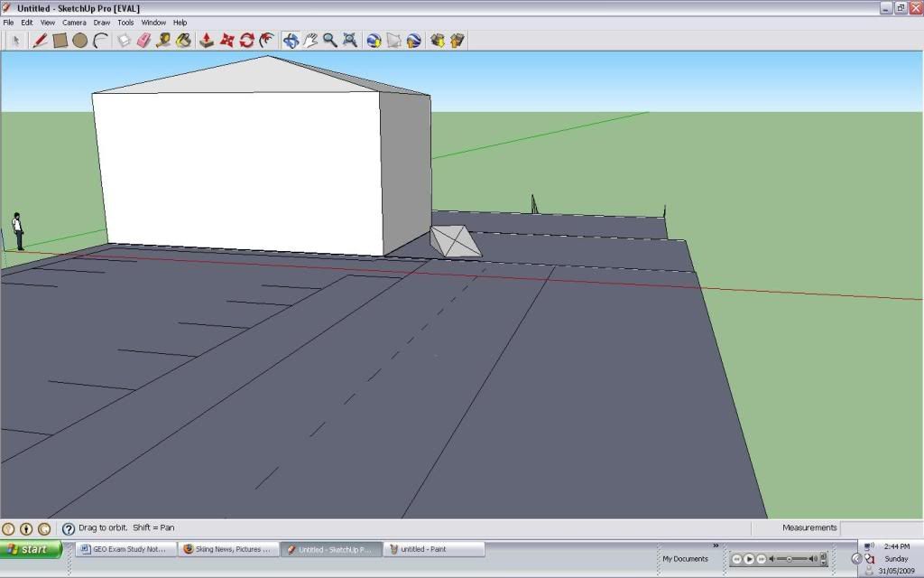
Task: Select the Rotate tool
Action: coord(245,40)
